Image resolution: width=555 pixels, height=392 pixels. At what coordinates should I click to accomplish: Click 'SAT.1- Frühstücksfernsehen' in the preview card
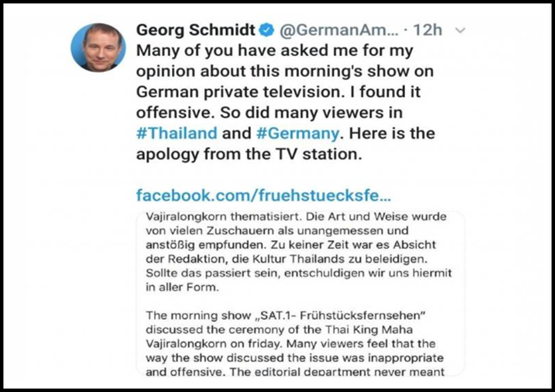coord(343,315)
